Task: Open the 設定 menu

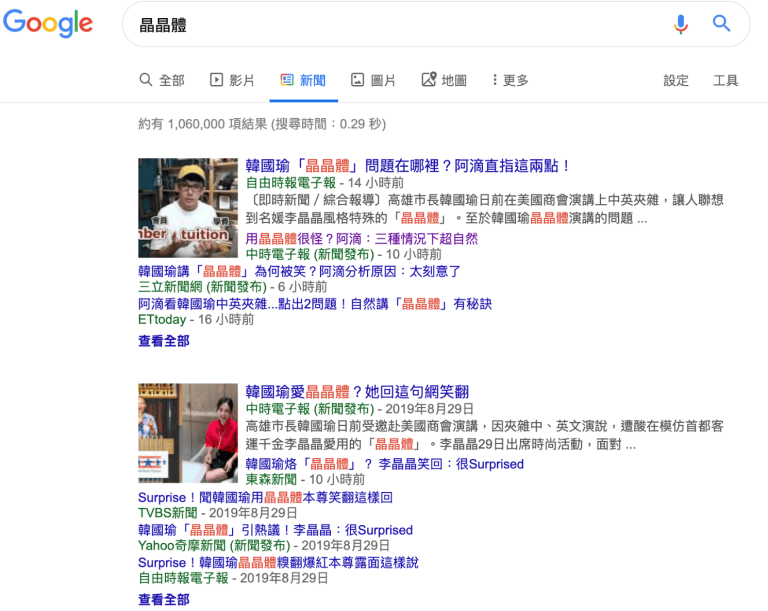Action: point(676,80)
